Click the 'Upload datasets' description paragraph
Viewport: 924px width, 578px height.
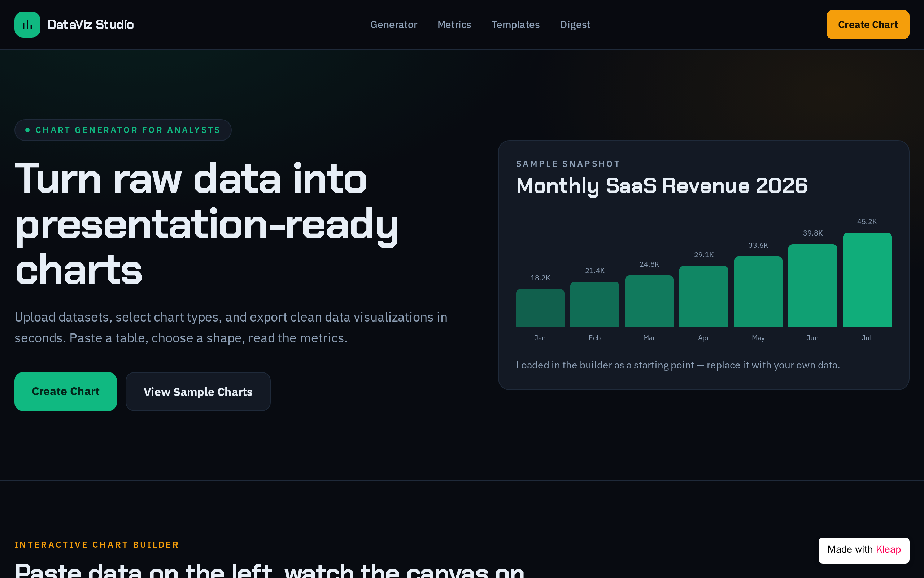pos(231,328)
